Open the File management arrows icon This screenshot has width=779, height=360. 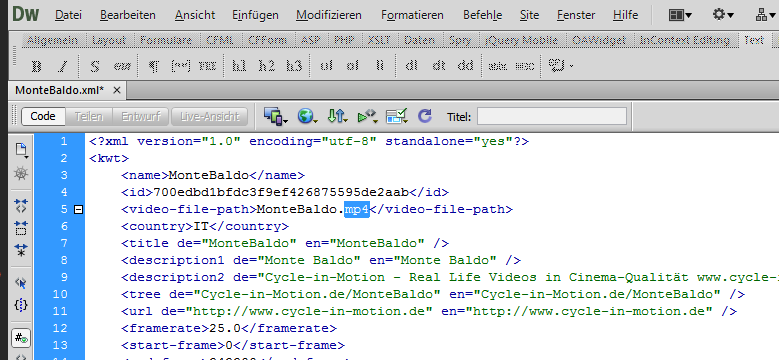[337, 116]
